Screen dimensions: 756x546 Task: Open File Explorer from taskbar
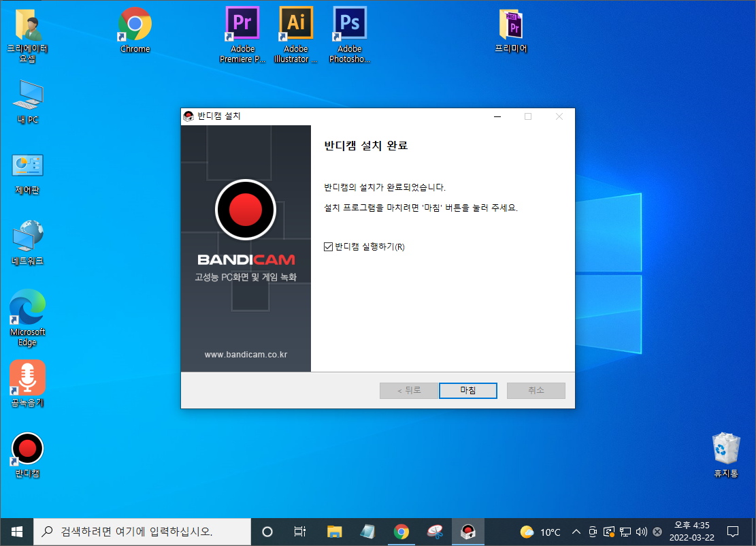(334, 532)
